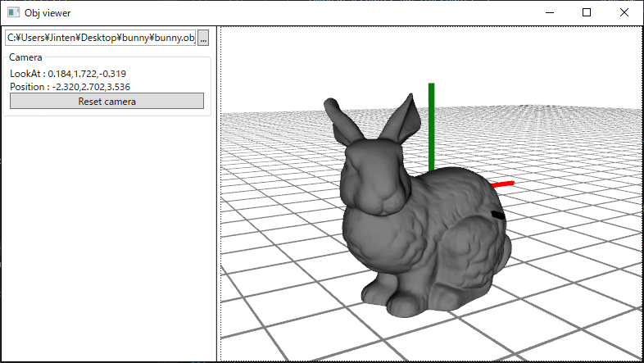
Task: Click the Reset camera button
Action: pyautogui.click(x=107, y=101)
